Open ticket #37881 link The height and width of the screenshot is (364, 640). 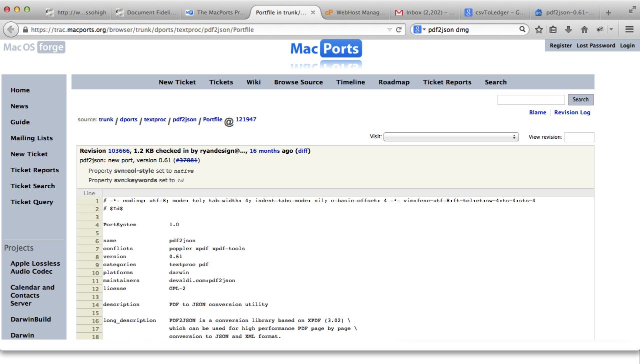pos(186,160)
